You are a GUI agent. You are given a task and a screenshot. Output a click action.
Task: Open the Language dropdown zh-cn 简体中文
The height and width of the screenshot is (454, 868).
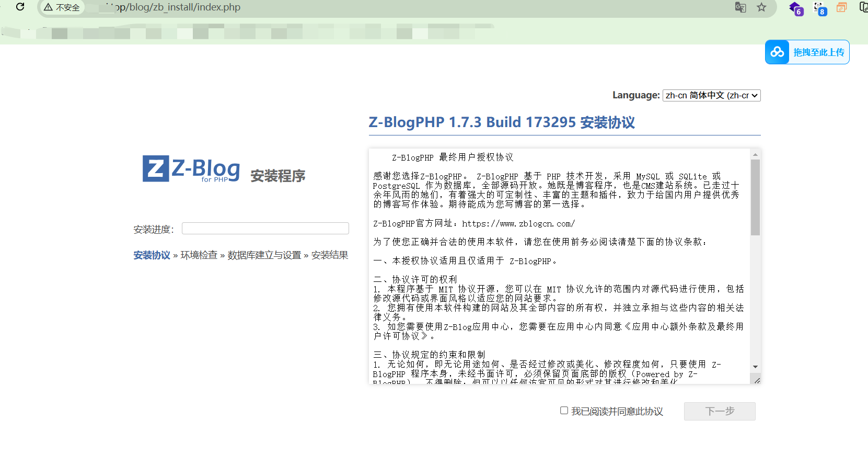pyautogui.click(x=711, y=95)
